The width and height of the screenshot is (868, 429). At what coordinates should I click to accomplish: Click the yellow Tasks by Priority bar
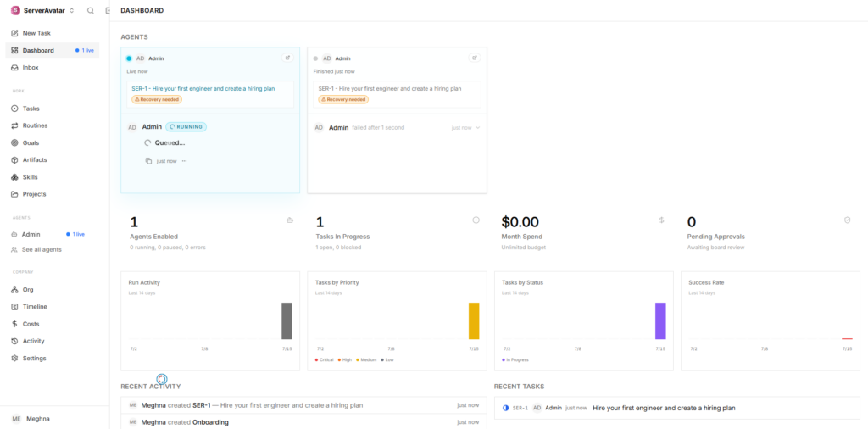point(474,320)
